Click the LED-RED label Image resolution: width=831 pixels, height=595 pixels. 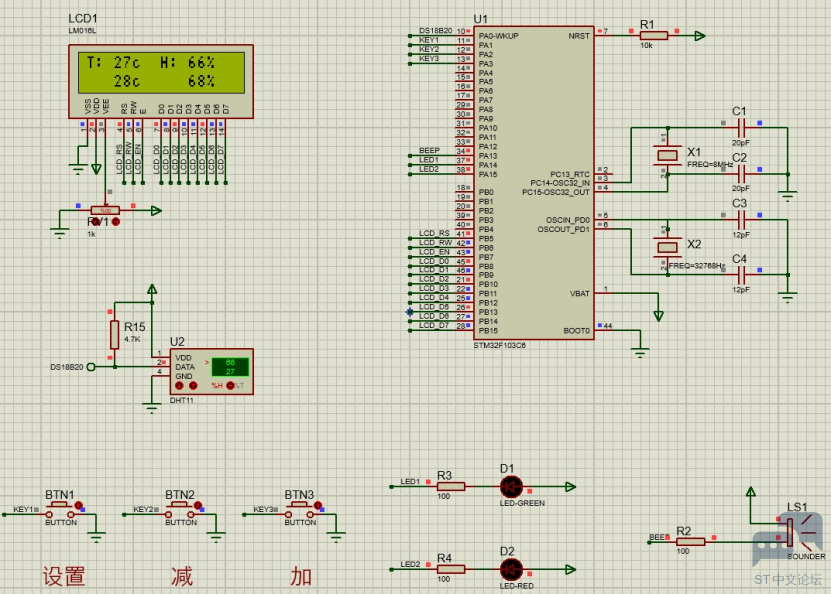516,585
